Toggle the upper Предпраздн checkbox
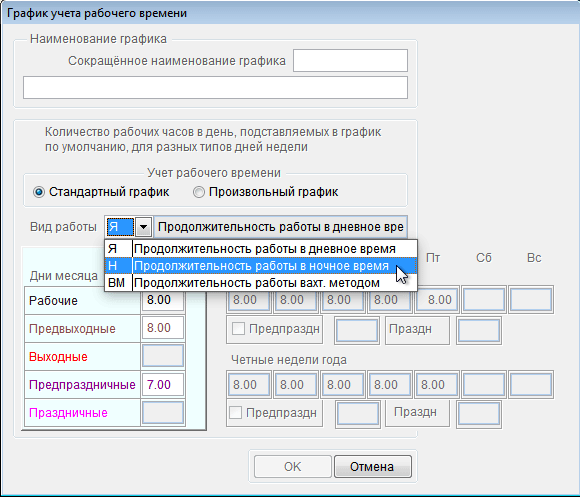This screenshot has width=580, height=497. coord(238,328)
